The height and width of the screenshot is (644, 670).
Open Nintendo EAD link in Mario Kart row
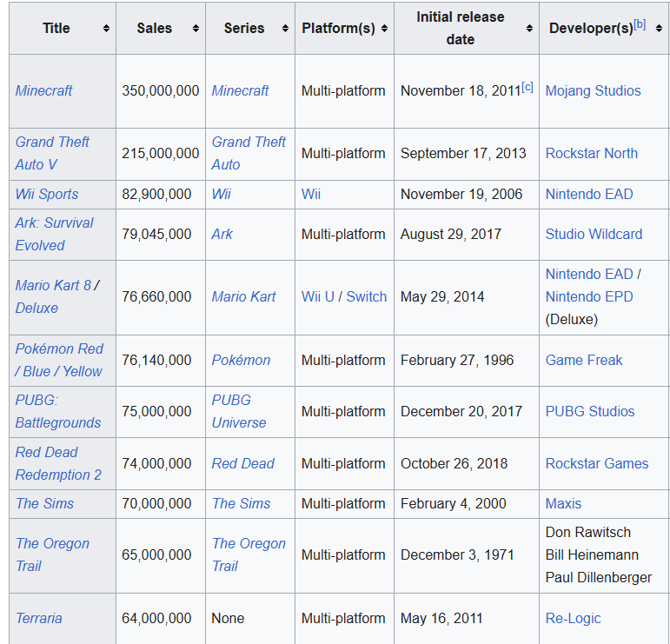click(589, 275)
